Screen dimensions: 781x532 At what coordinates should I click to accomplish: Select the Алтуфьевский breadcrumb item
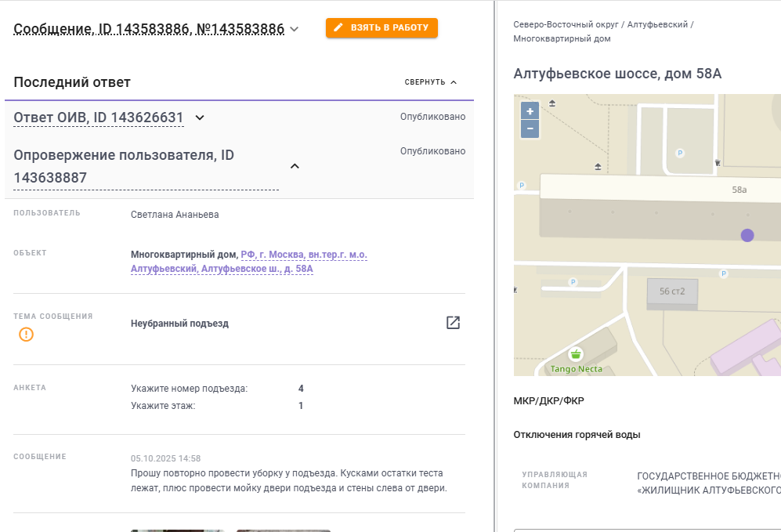[657, 24]
